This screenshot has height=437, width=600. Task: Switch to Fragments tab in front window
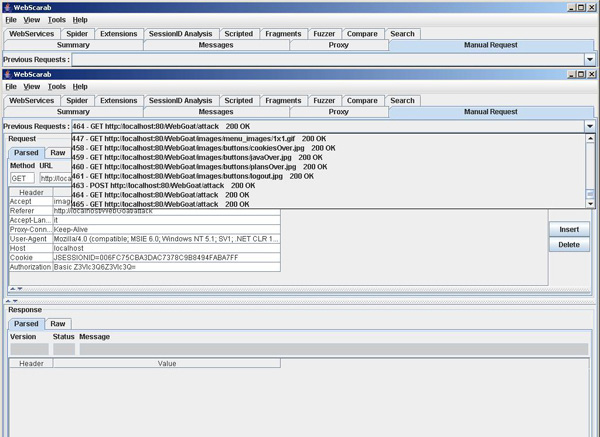(x=283, y=101)
